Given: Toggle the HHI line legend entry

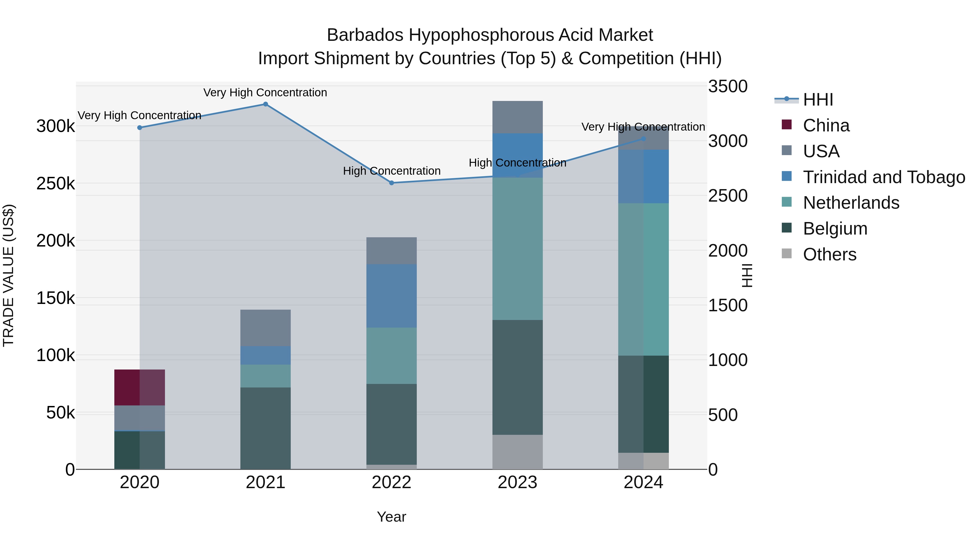Looking at the screenshot, I should pos(804,100).
